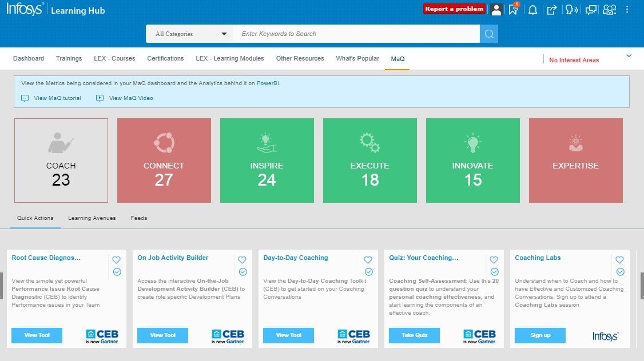The image size is (644, 361).
Task: Open the chat bubbles icon
Action: tap(591, 10)
